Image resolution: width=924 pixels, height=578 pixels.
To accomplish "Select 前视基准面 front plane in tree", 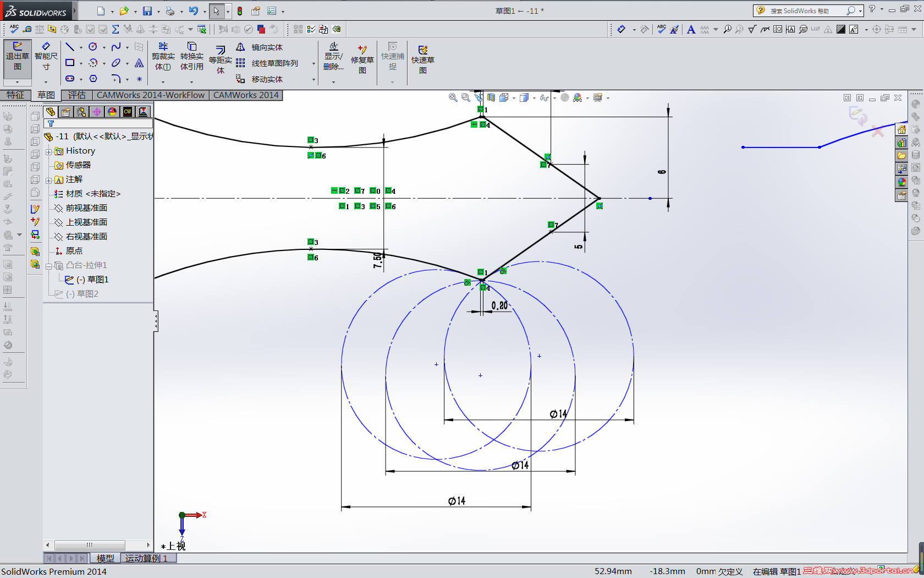I will [x=81, y=208].
